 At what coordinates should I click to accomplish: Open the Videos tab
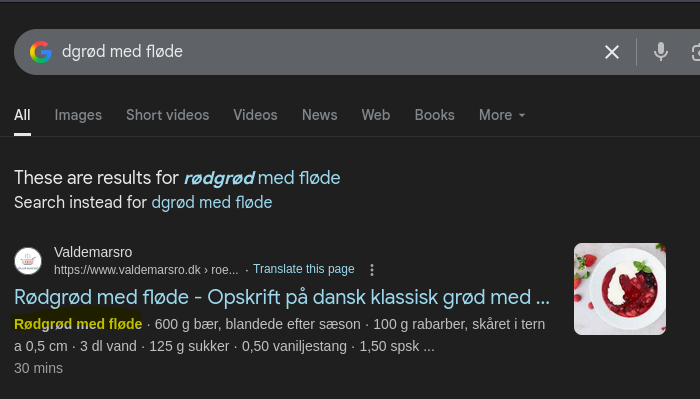click(255, 115)
